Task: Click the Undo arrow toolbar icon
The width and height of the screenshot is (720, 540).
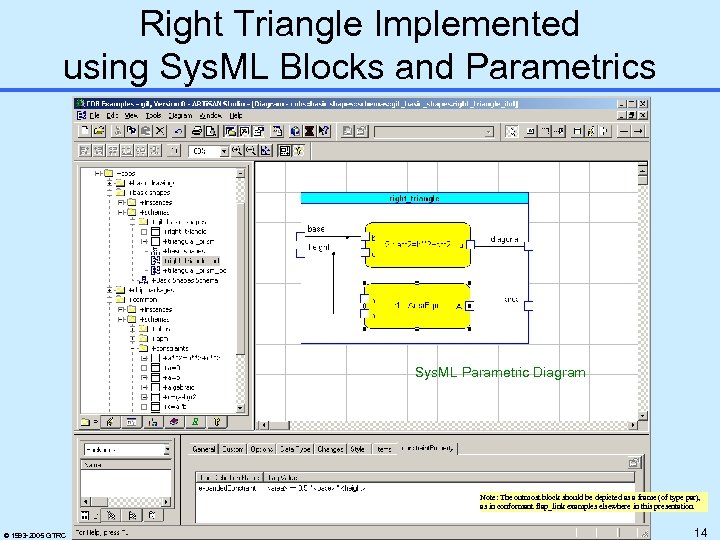Action: click(x=178, y=131)
